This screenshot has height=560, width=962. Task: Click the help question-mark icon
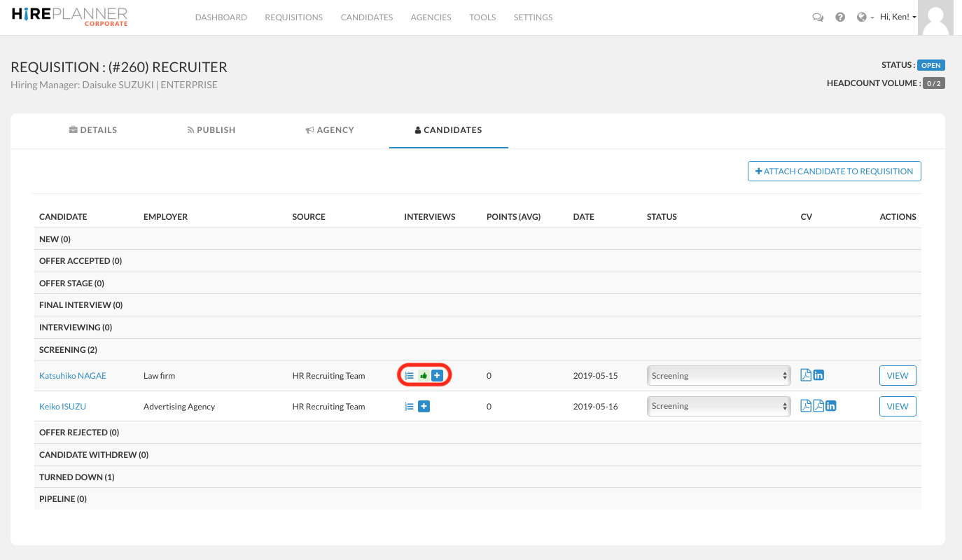click(x=840, y=16)
